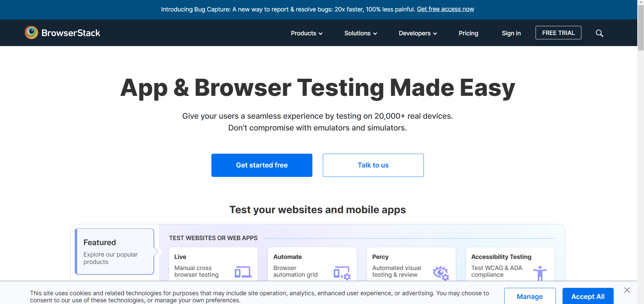644x304 pixels.
Task: Open Manage cookie preferences
Action: coord(530,296)
